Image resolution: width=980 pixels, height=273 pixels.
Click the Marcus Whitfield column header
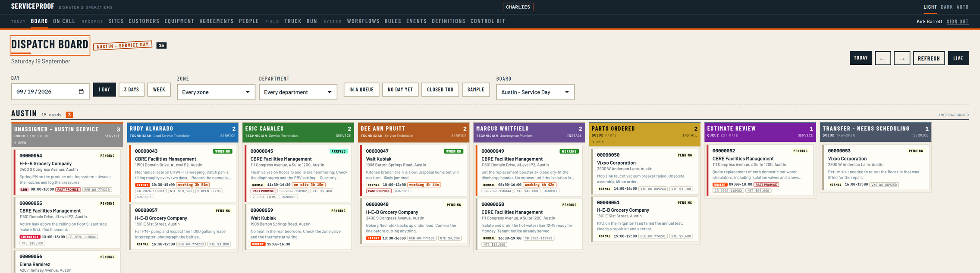coord(530,132)
